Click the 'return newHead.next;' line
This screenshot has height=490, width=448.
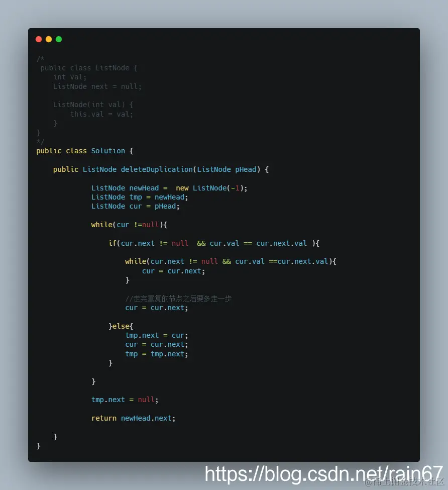133,419
